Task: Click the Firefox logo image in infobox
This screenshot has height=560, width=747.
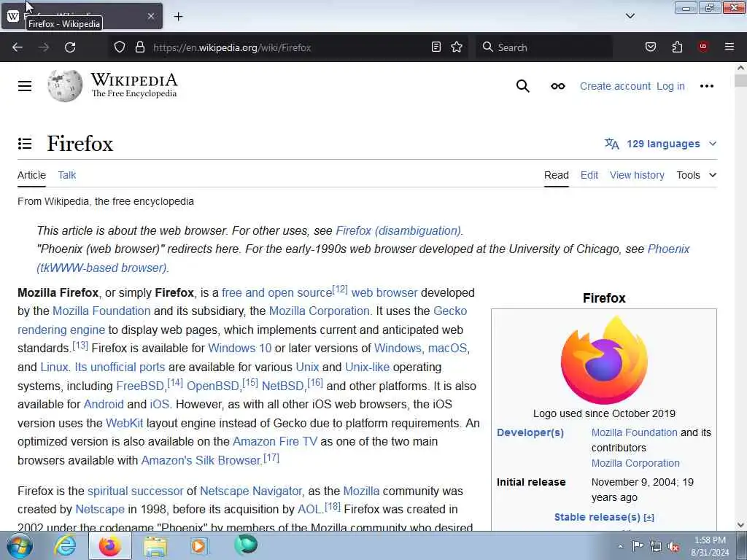Action: pos(604,360)
